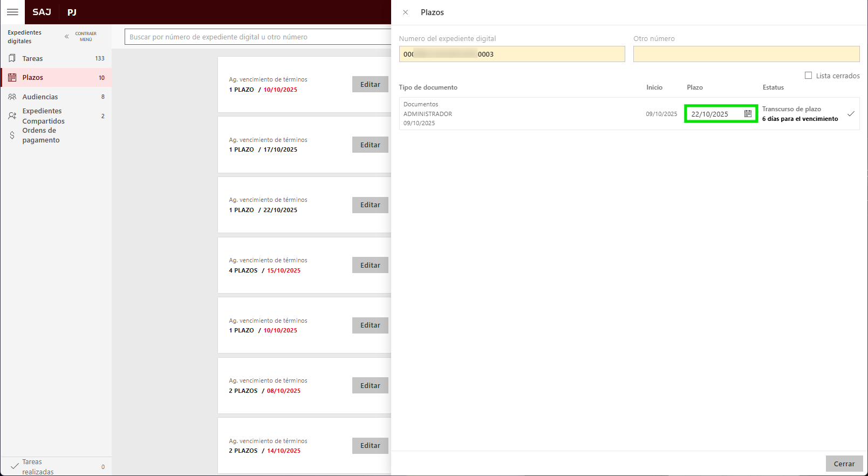Click the Plazos calendar icon in sidebar
Image resolution: width=868 pixels, height=476 pixels.
pyautogui.click(x=12, y=78)
